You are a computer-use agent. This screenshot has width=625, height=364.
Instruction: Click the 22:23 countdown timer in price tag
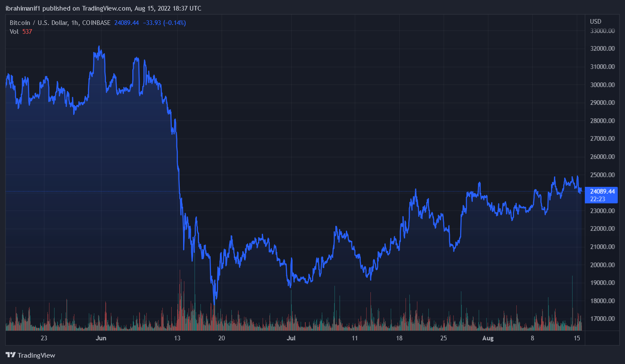pyautogui.click(x=598, y=199)
